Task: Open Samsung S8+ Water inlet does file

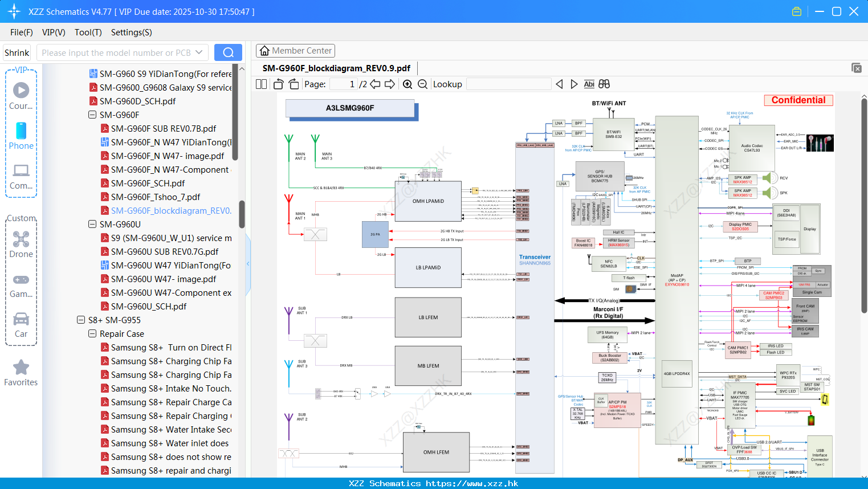Action: click(x=165, y=443)
